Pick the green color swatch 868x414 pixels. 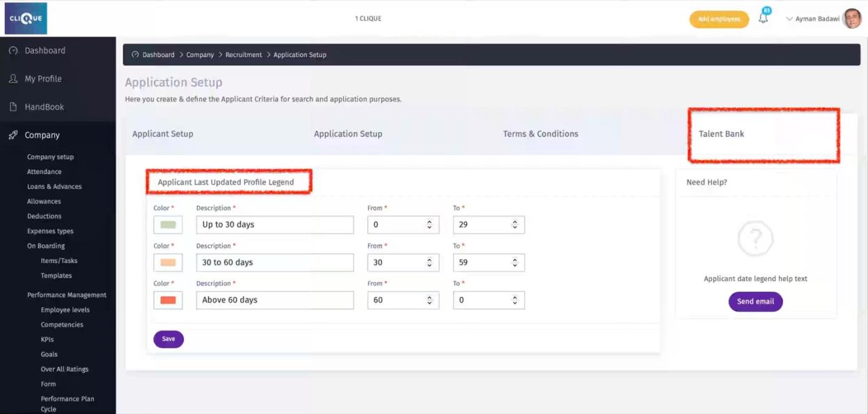168,225
